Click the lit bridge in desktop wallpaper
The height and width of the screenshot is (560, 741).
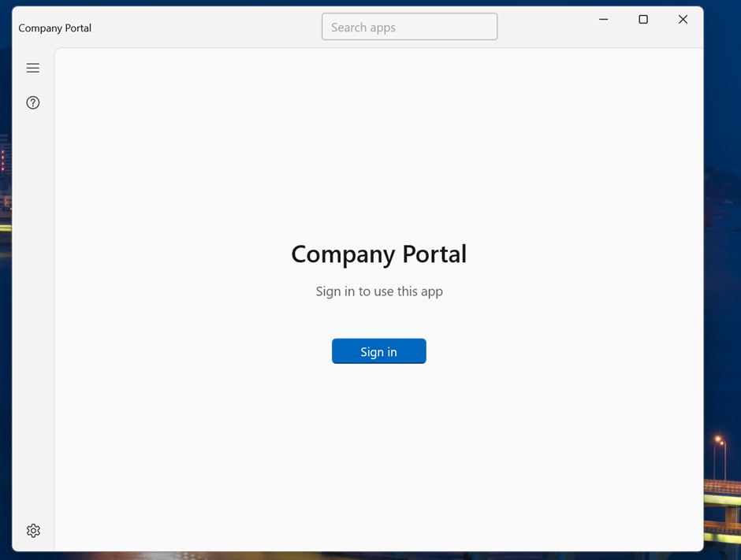(x=722, y=490)
